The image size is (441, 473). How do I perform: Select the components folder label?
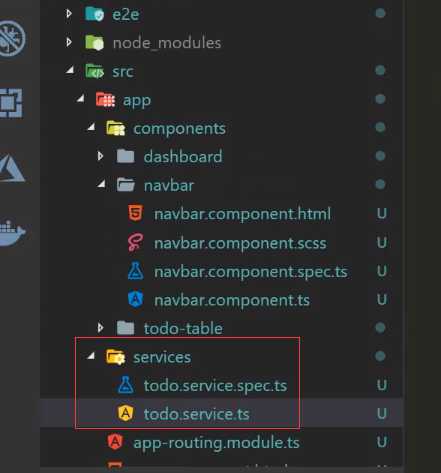pyautogui.click(x=179, y=129)
